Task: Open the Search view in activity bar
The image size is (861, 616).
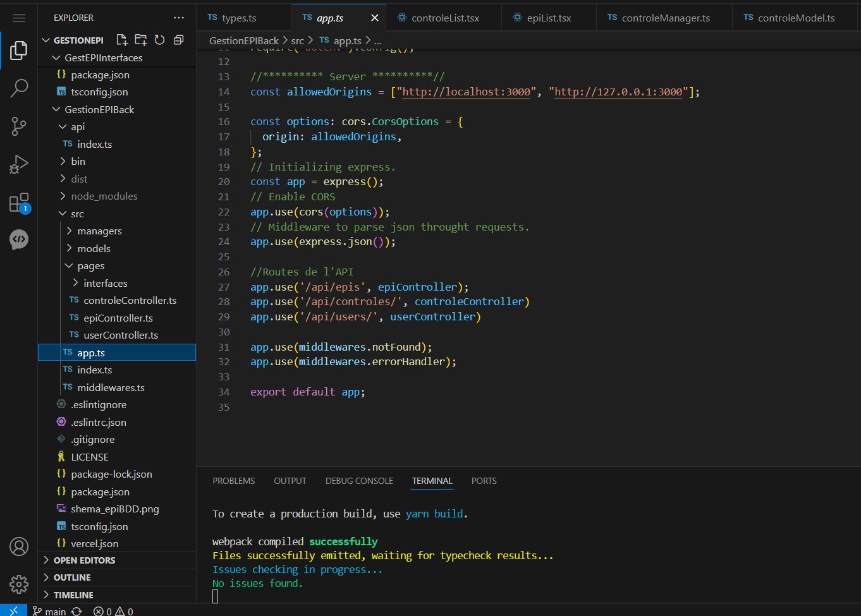Action: coord(19,88)
